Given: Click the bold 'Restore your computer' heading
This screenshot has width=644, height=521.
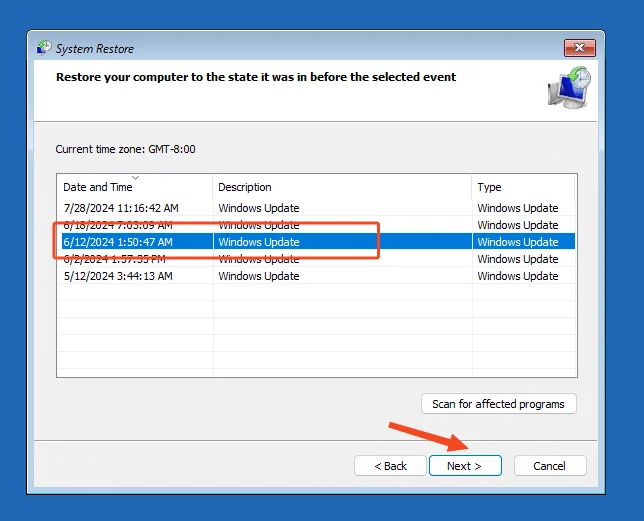Looking at the screenshot, I should pos(256,77).
